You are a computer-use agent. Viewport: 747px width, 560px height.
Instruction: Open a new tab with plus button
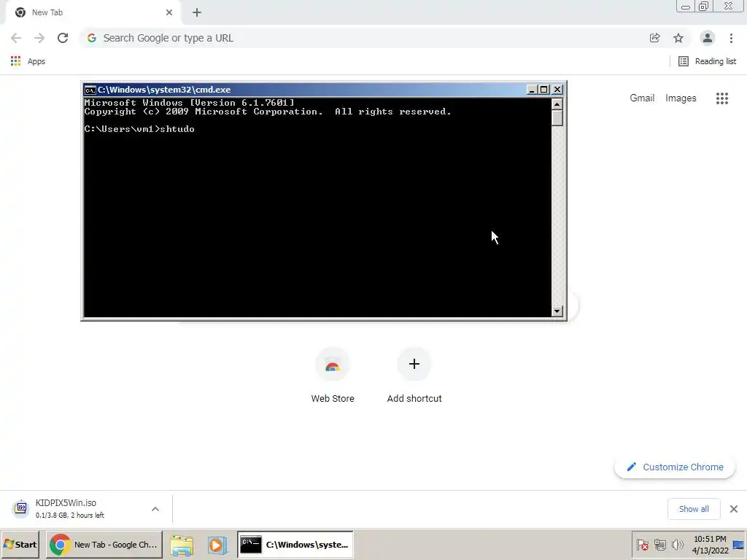tap(197, 12)
